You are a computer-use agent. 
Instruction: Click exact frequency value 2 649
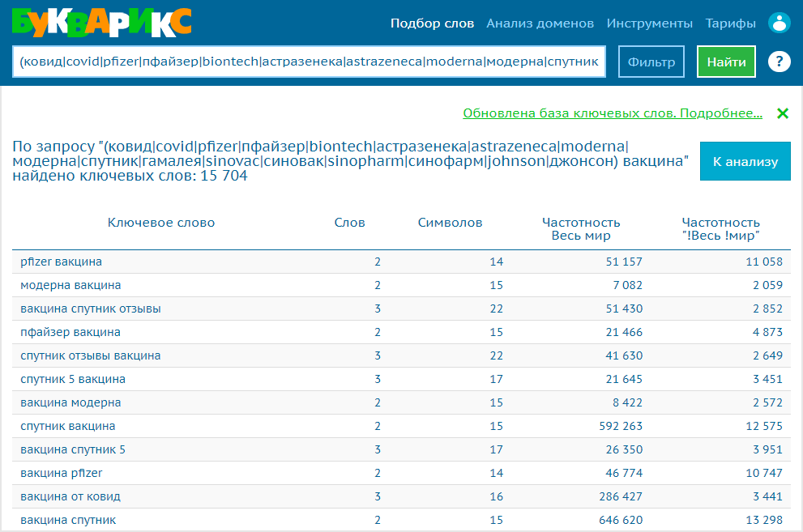767,355
